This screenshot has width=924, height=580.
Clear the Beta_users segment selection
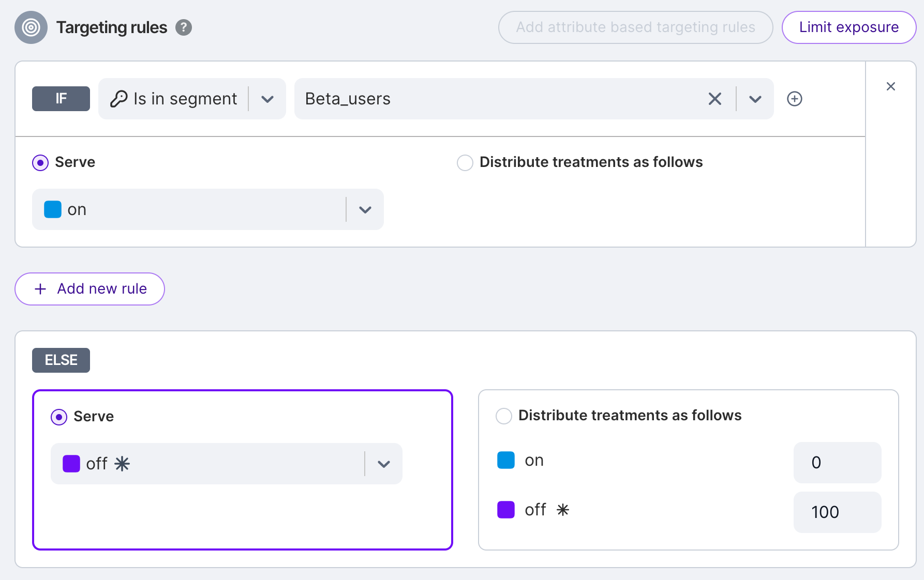714,99
